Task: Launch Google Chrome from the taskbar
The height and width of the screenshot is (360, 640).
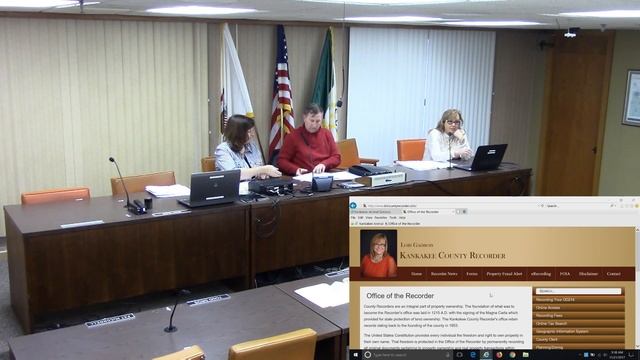Action: click(512, 355)
